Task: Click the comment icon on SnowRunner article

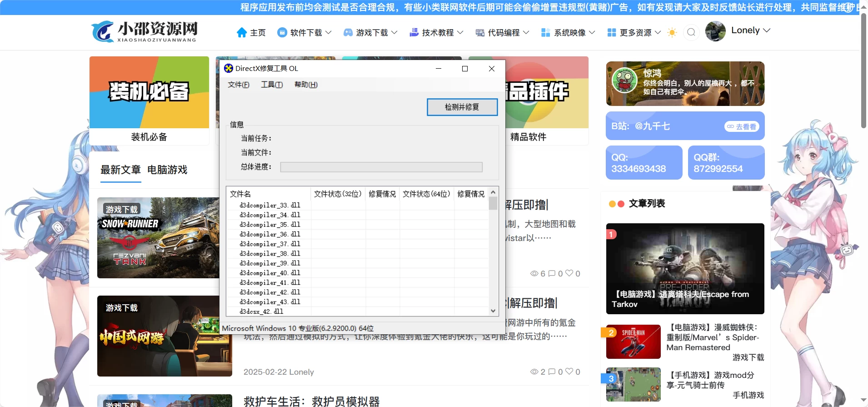Action: (552, 273)
